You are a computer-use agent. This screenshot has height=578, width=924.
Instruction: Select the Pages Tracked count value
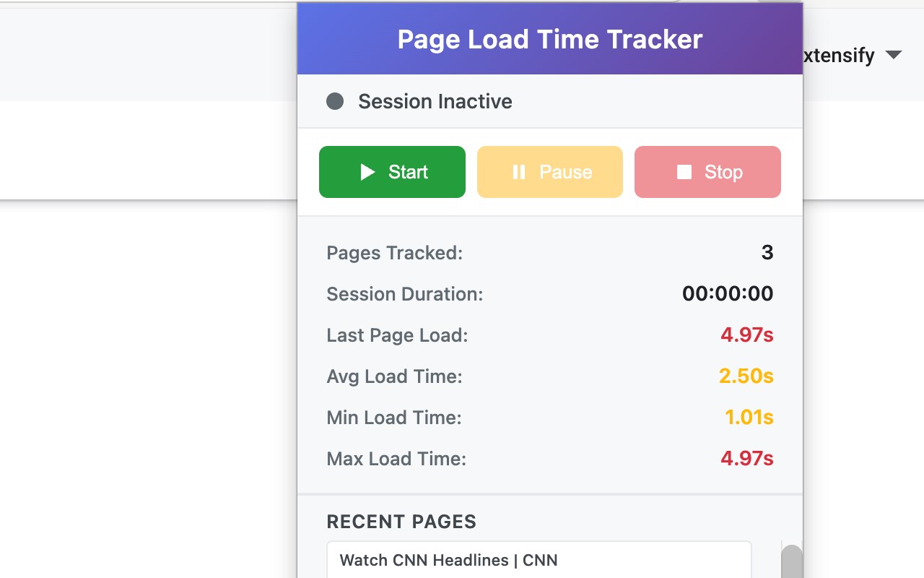coord(767,252)
